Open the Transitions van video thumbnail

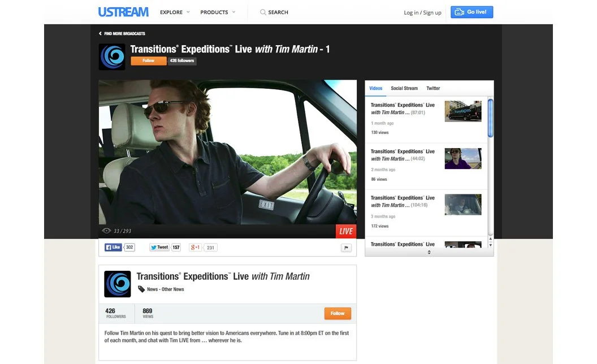pyautogui.click(x=463, y=111)
